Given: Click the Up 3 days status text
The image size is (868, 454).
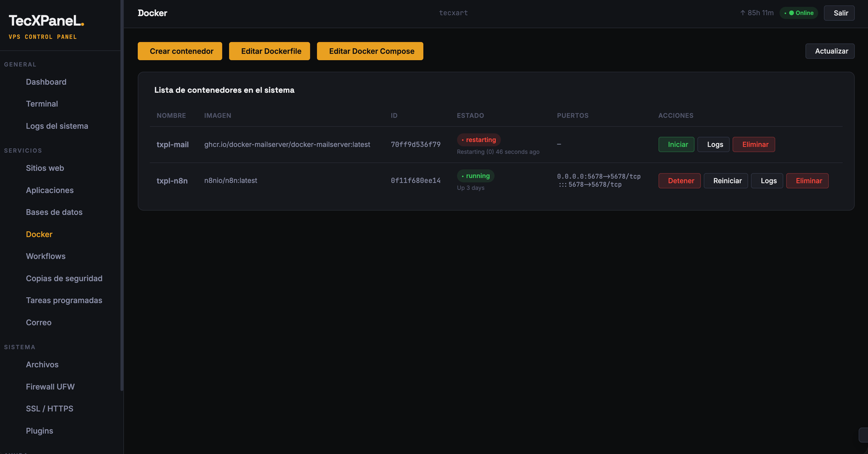Looking at the screenshot, I should [x=471, y=188].
